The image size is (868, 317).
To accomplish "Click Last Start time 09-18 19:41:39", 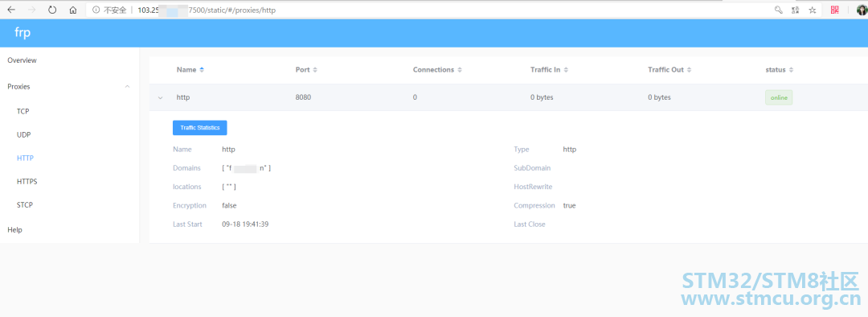I will (x=245, y=224).
